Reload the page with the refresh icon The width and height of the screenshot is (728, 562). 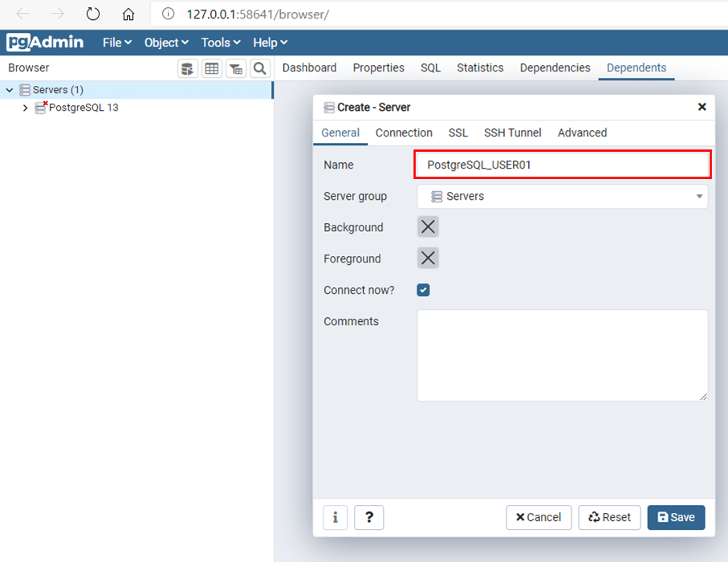[93, 14]
